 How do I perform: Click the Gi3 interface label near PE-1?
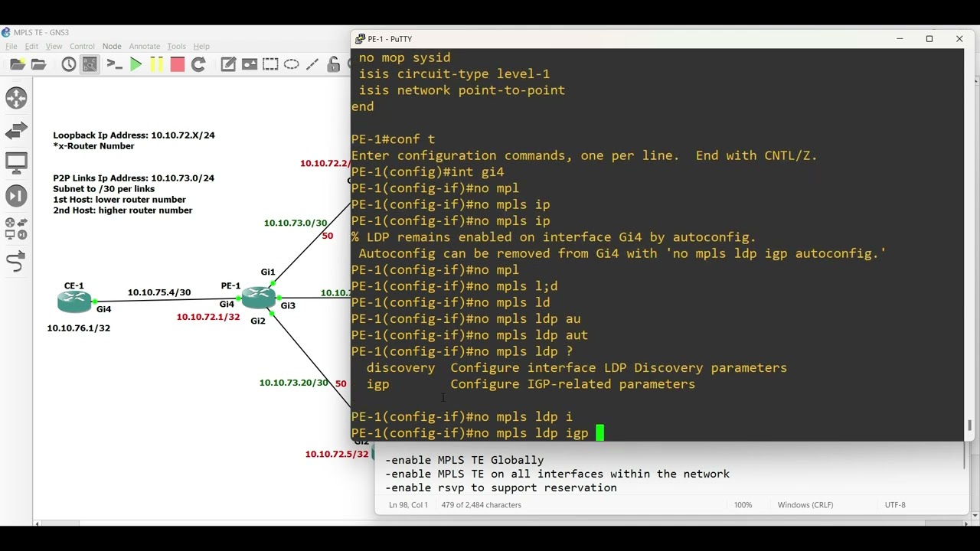[288, 305]
